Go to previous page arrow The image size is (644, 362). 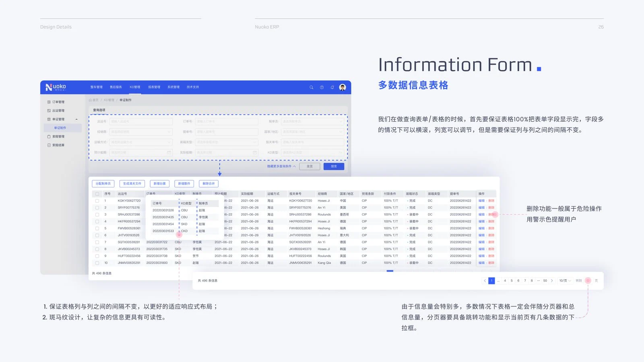point(485,281)
